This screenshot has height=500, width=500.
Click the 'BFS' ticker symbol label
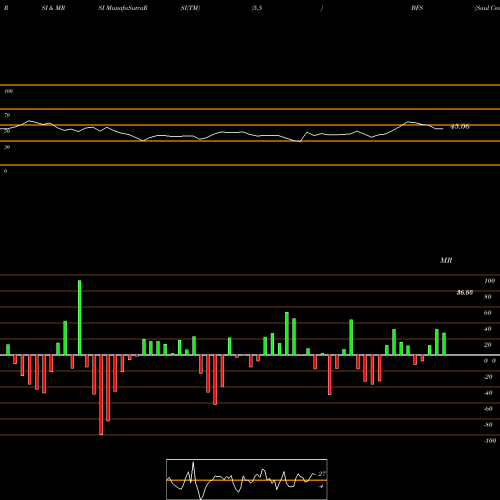[x=417, y=8]
